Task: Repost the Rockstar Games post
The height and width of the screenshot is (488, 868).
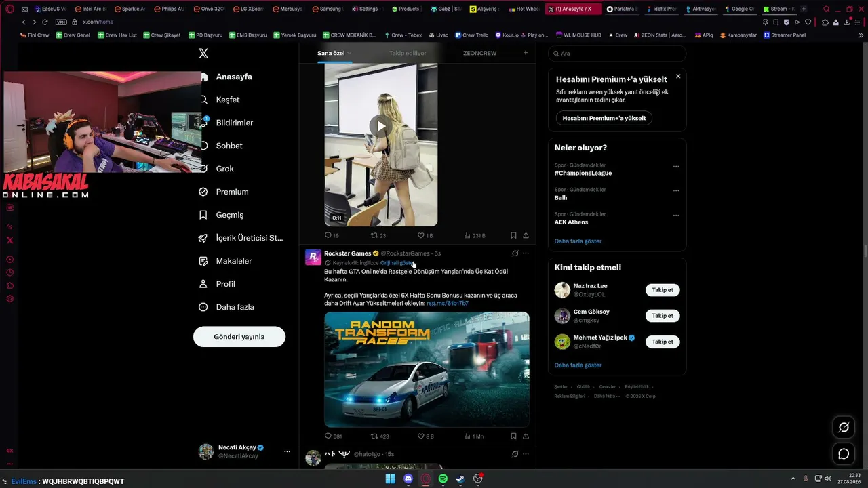Action: pos(380,436)
